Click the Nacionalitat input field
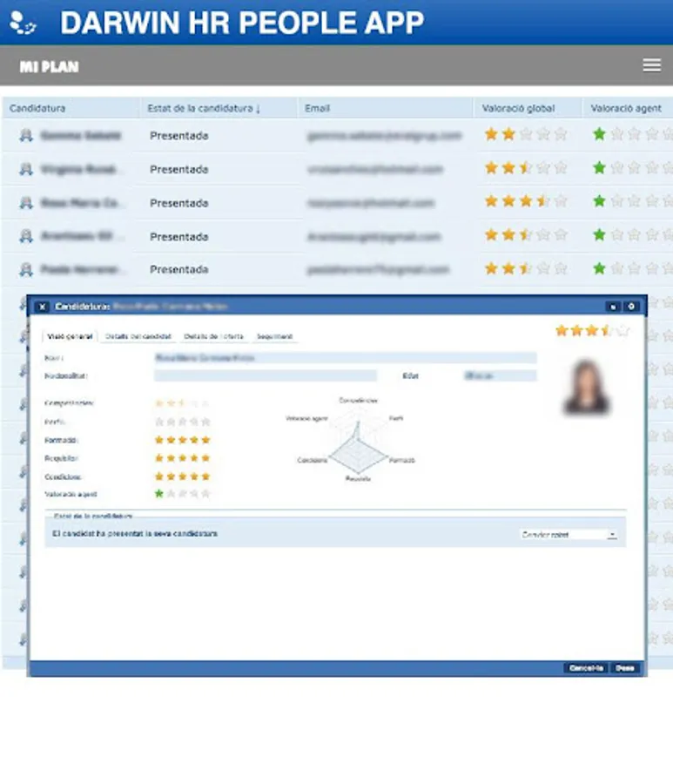The width and height of the screenshot is (673, 784). point(266,375)
